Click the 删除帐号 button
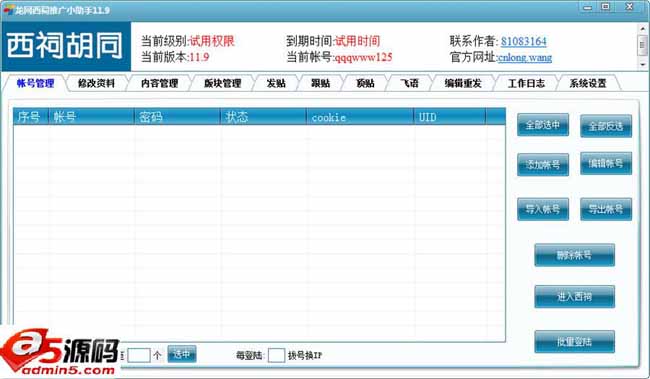The height and width of the screenshot is (379, 650). (x=574, y=255)
